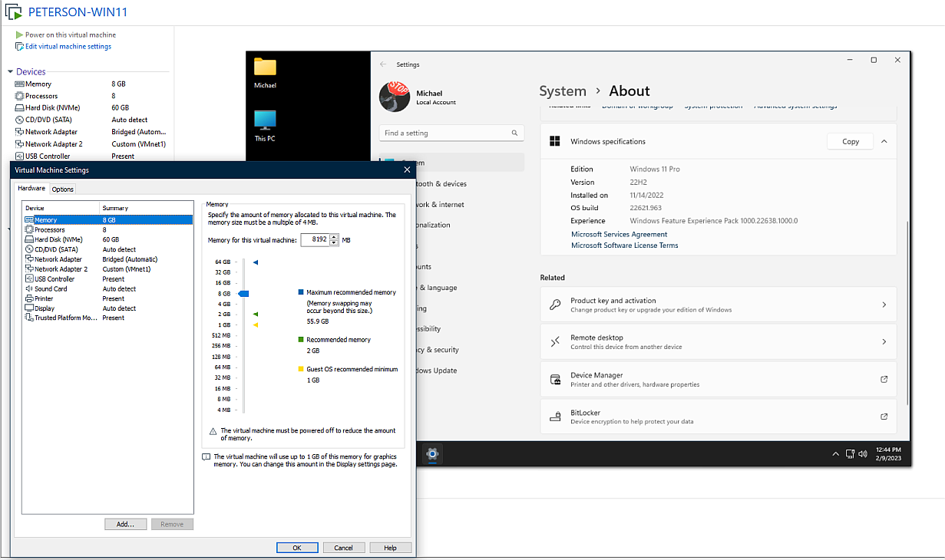Click the Settings gear in the taskbar

tap(432, 453)
